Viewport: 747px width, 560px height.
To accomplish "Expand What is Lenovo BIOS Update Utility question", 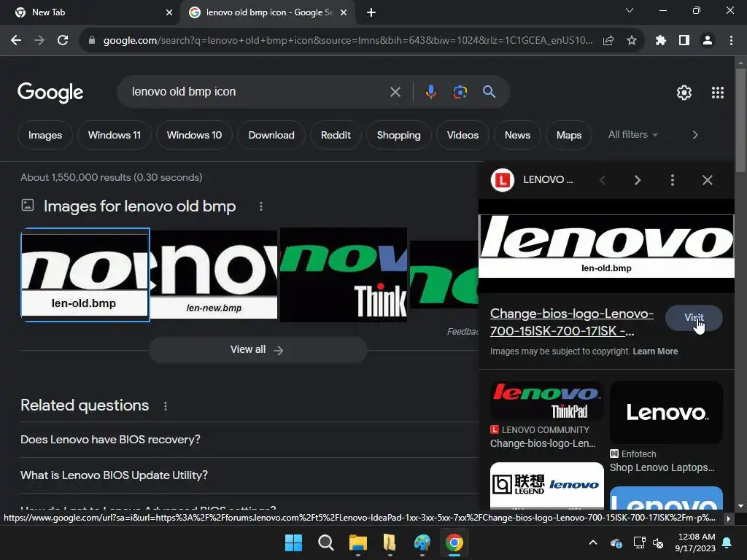I will coord(249,475).
